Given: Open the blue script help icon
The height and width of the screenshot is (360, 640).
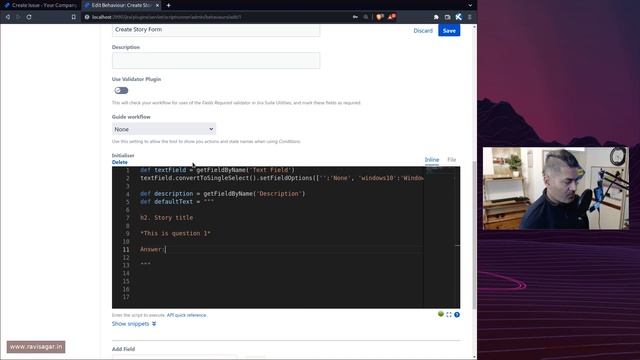Looking at the screenshot, I should [x=457, y=315].
